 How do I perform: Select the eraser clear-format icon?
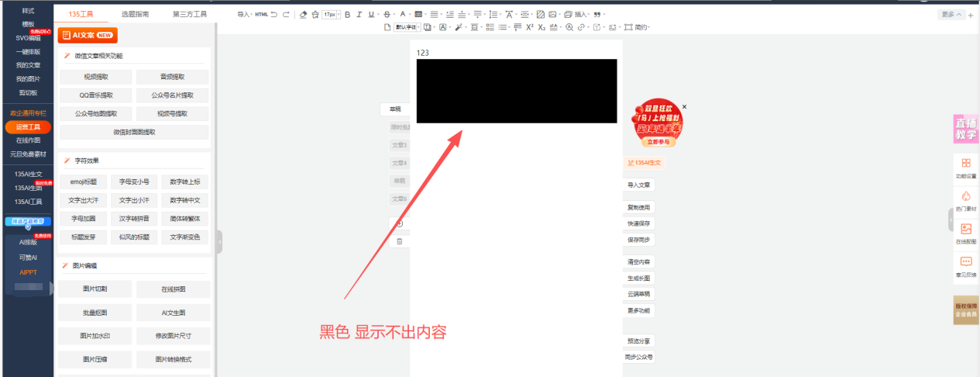(303, 14)
